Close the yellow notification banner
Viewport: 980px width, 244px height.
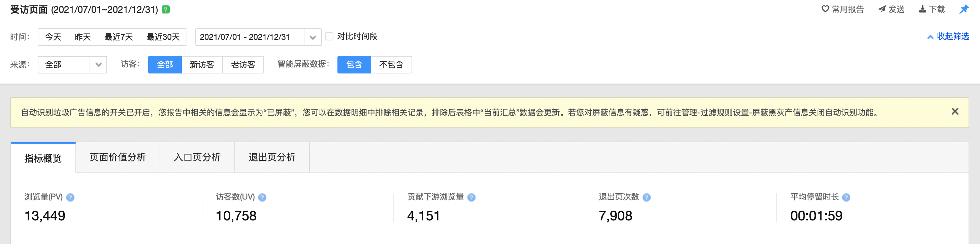[x=954, y=111]
